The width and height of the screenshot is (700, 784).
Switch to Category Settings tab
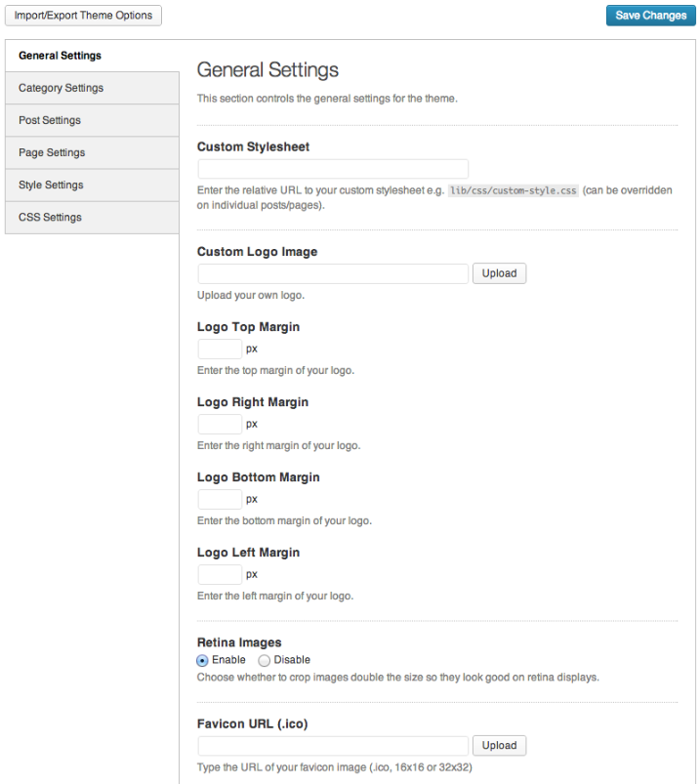tap(92, 88)
